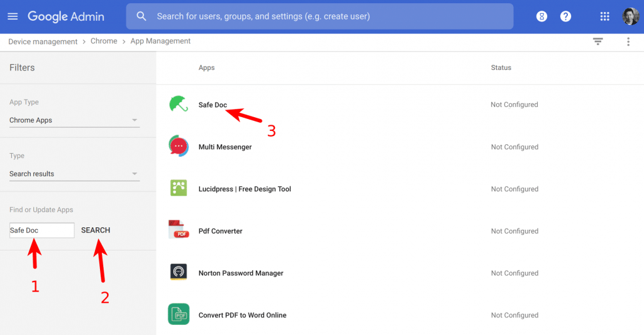Open the App Type Chrome Apps dropdown
644x335 pixels.
(74, 120)
